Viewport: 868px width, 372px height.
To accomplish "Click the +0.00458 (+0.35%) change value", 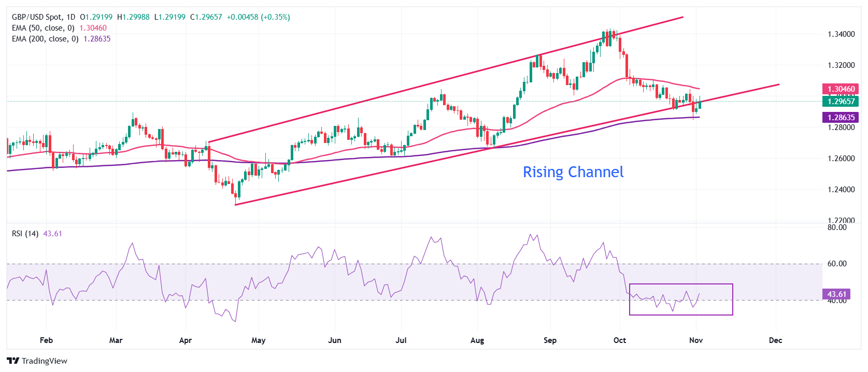I will coord(258,17).
